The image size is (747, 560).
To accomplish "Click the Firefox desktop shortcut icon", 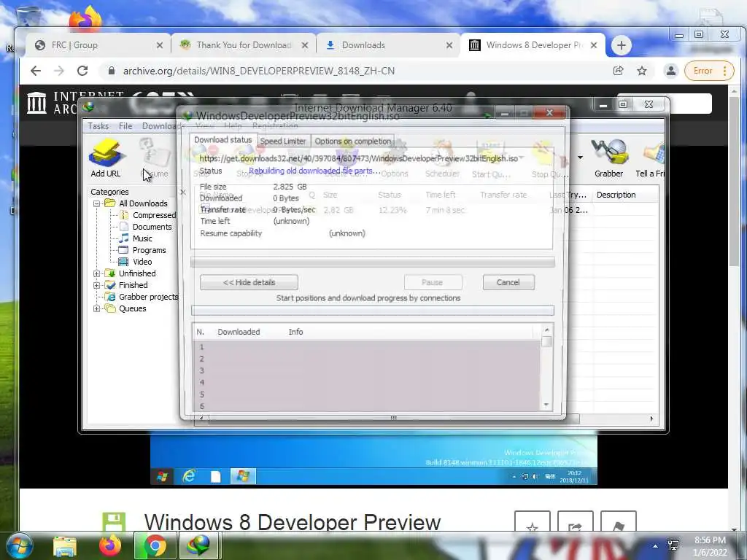I will point(86,19).
